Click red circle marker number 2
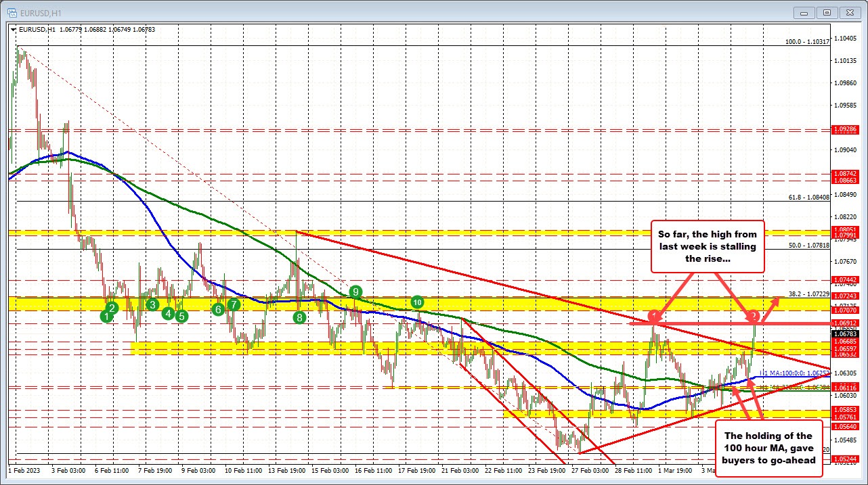 [754, 315]
